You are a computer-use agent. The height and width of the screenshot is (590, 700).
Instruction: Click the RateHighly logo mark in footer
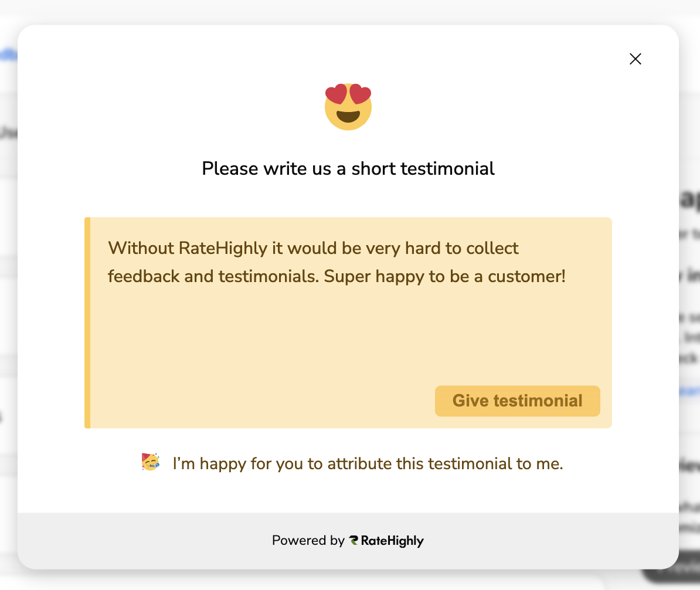pos(354,541)
